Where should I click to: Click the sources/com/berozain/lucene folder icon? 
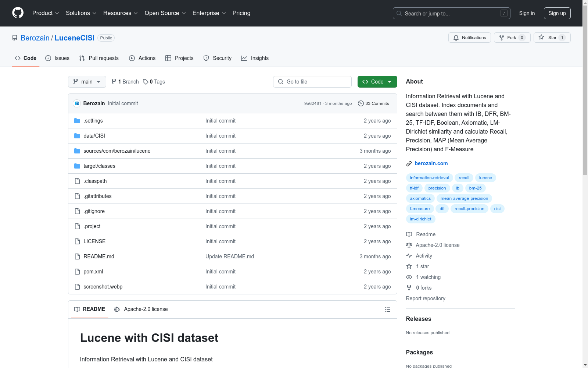click(x=77, y=151)
